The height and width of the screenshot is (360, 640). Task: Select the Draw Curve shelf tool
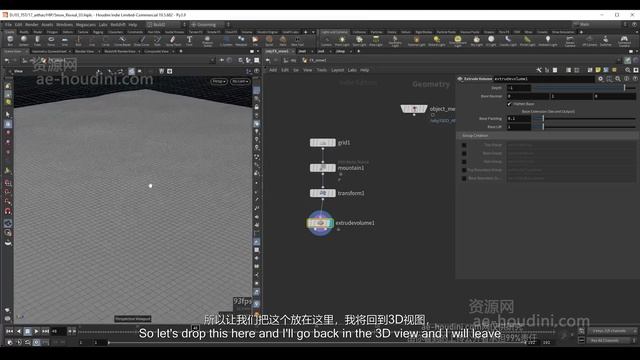pyautogui.click(x=142, y=40)
